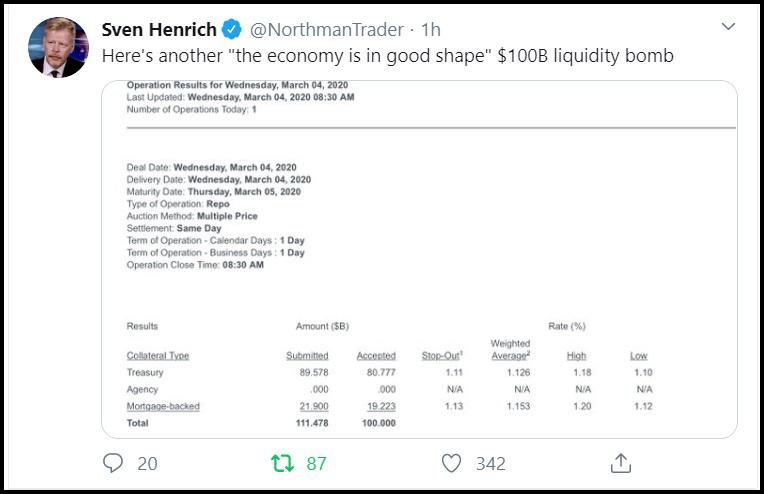Screen dimensions: 764x494
Task: Select the Stop-Out column header
Action: pyautogui.click(x=442, y=356)
